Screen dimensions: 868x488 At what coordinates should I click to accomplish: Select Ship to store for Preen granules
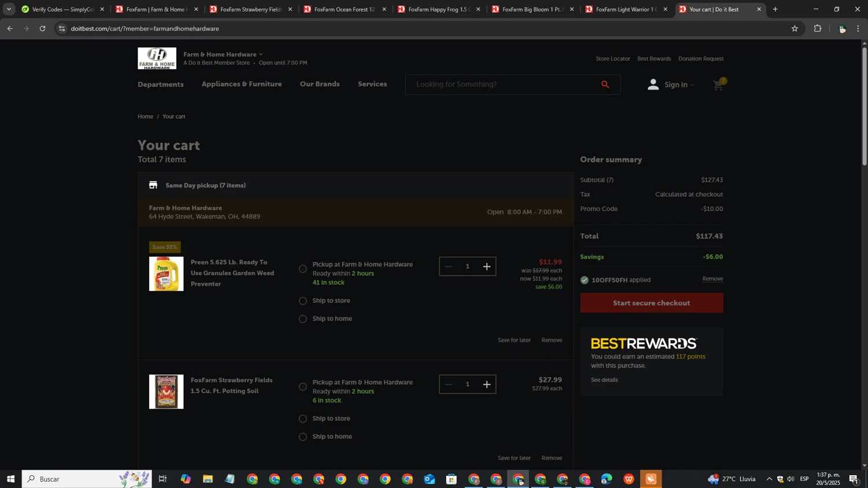[303, 301]
